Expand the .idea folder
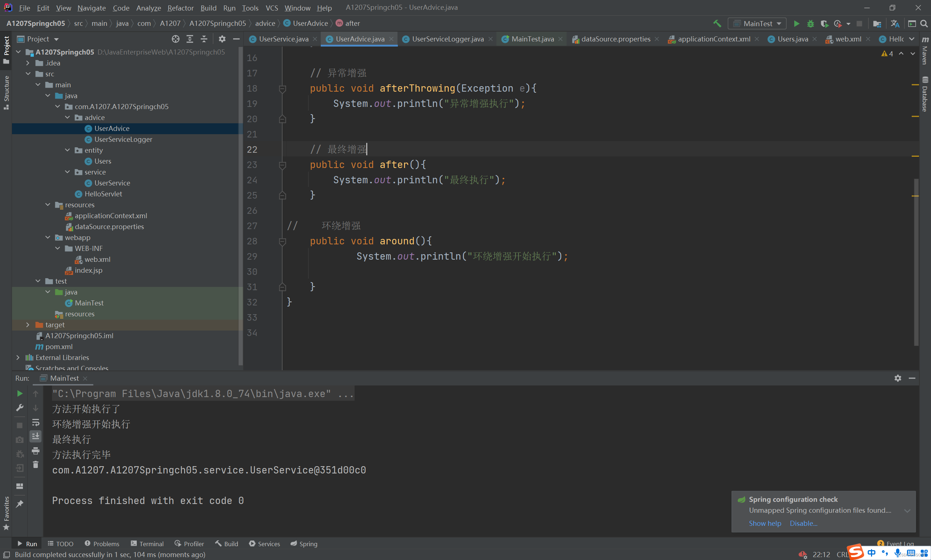Screen dimensions: 931x560 28,63
